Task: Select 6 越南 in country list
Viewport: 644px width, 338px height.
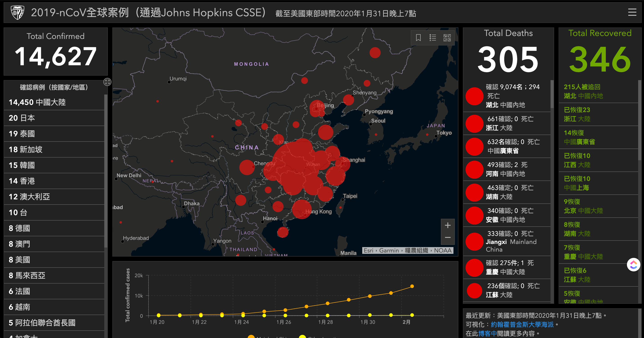Action: pyautogui.click(x=54, y=307)
